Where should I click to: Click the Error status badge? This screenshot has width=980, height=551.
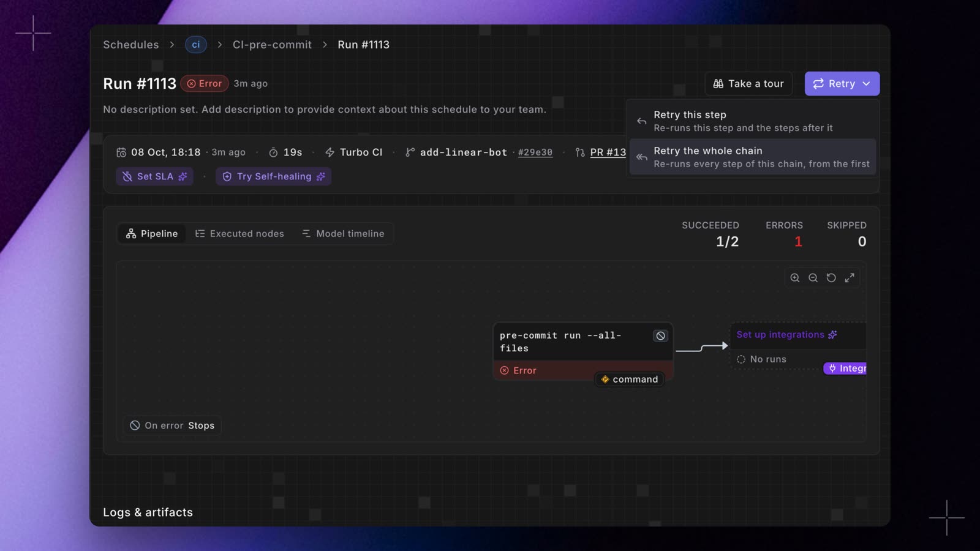click(x=205, y=83)
